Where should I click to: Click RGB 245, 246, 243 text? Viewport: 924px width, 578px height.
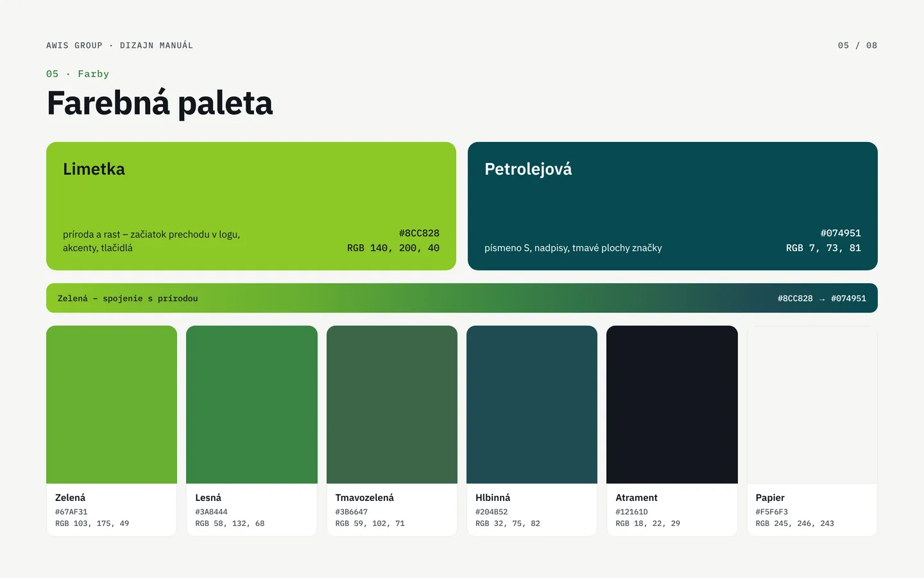pos(795,523)
